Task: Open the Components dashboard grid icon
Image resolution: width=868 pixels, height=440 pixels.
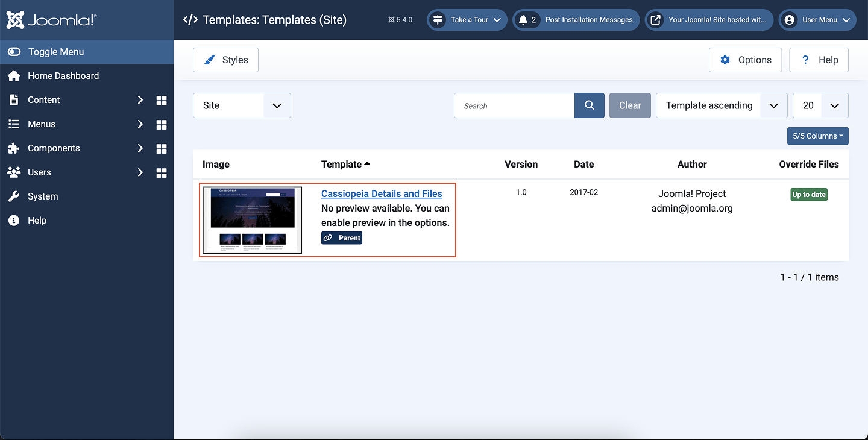Action: pos(162,148)
